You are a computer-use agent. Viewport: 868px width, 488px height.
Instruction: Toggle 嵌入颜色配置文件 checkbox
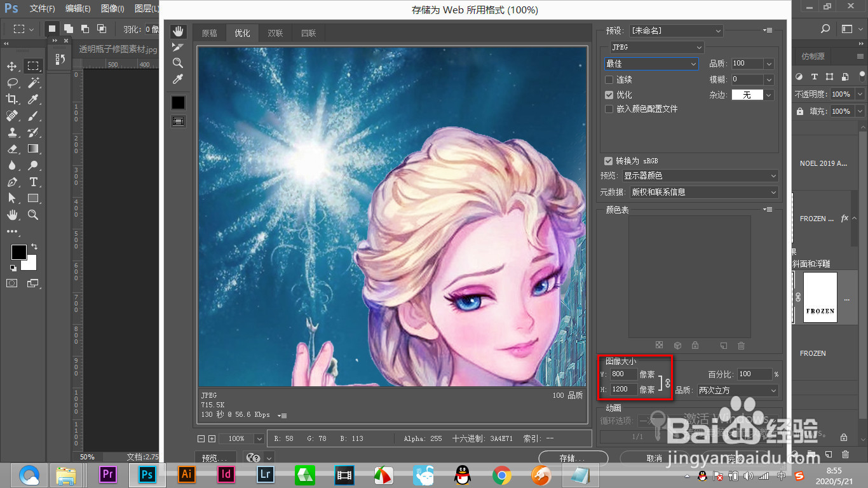pyautogui.click(x=609, y=109)
